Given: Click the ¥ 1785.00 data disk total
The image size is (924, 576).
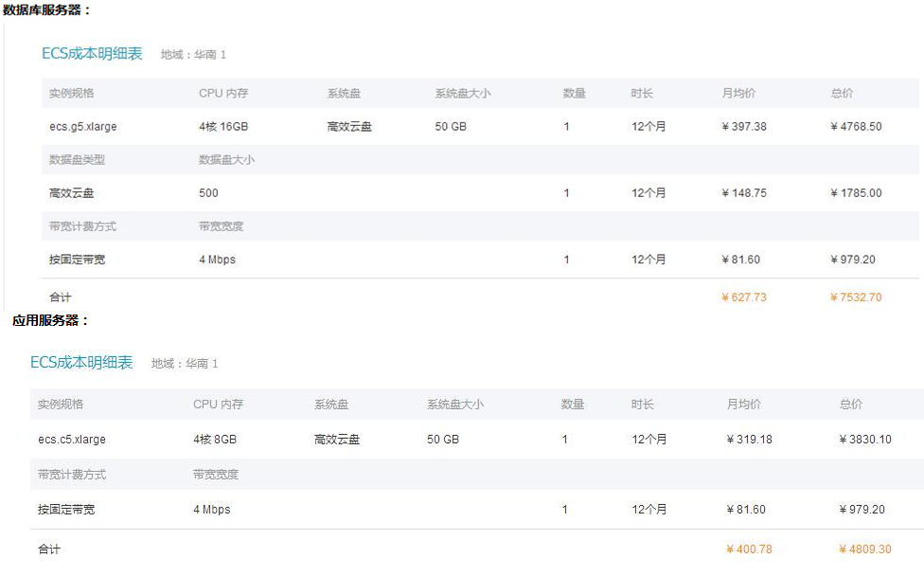Looking at the screenshot, I should click(856, 193).
